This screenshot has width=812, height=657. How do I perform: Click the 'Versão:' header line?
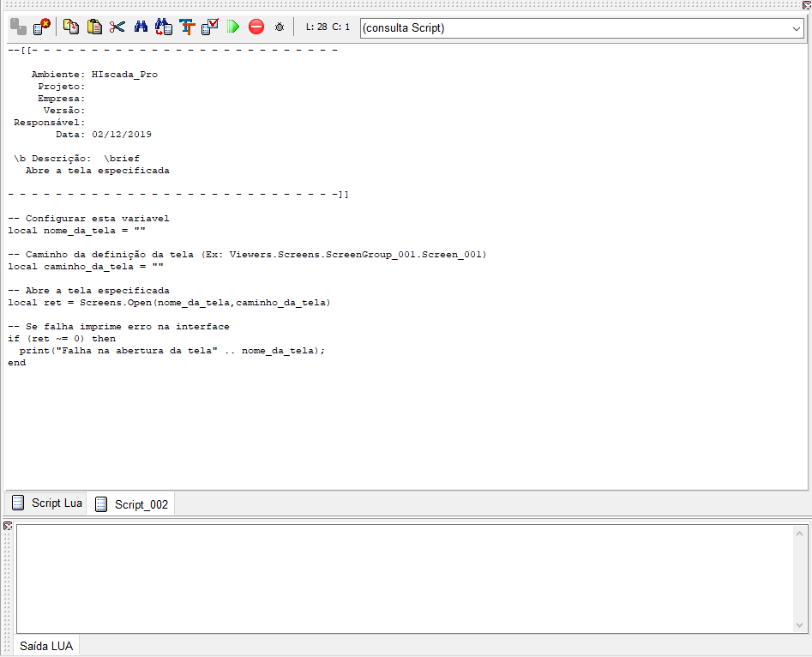click(x=64, y=111)
